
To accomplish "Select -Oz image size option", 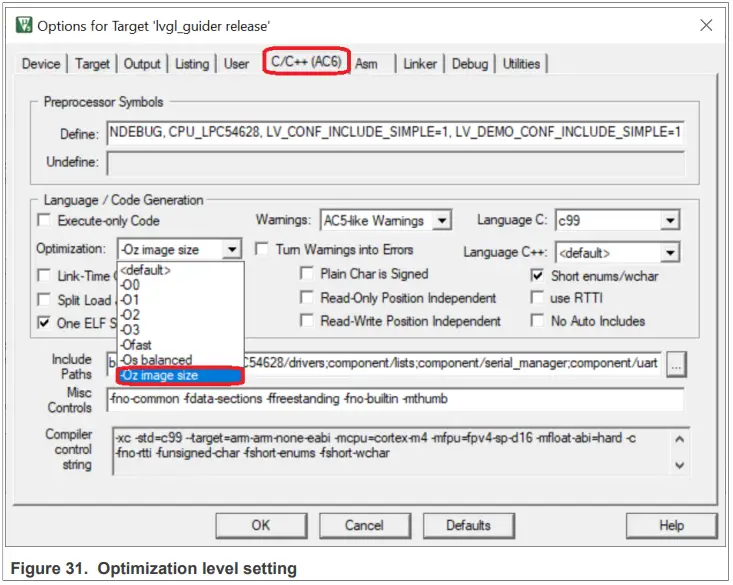I will coord(180,376).
